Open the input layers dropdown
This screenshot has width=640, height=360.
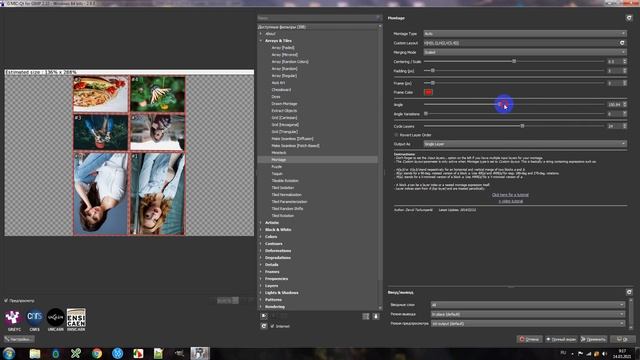tap(528, 305)
